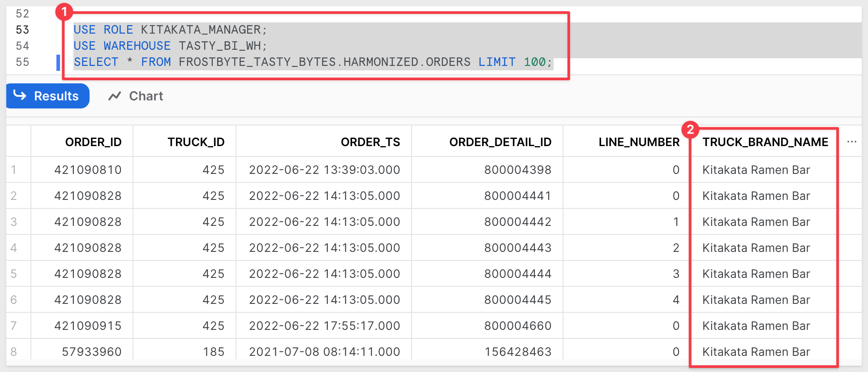The height and width of the screenshot is (372, 868).
Task: Sort by ORDER_ID column header
Action: click(x=93, y=142)
